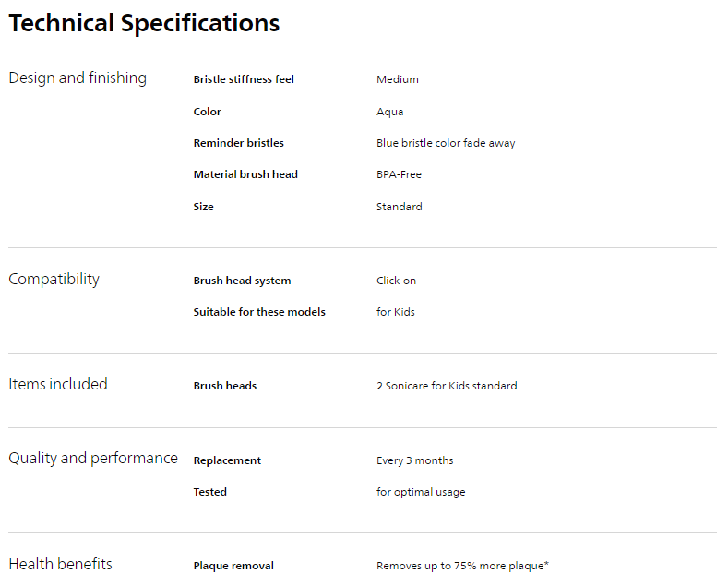Click the Items included section label
Viewport: 728px width, 586px height.
tap(58, 385)
